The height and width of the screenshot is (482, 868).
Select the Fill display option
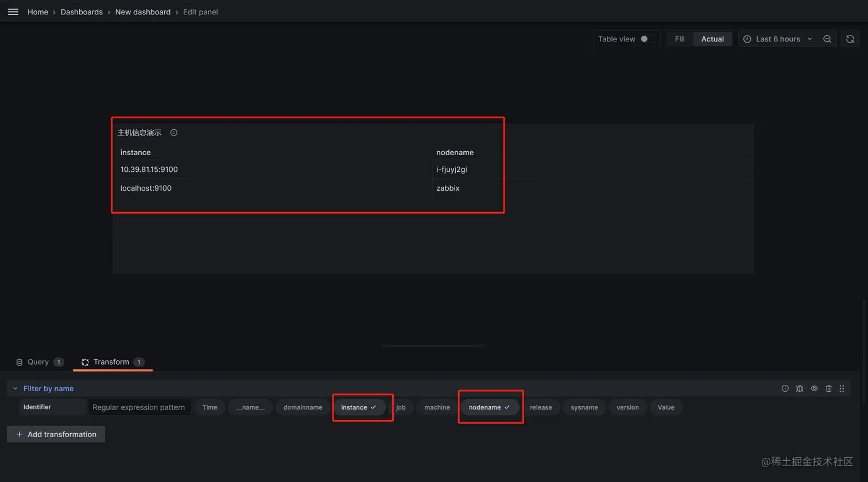click(x=680, y=39)
